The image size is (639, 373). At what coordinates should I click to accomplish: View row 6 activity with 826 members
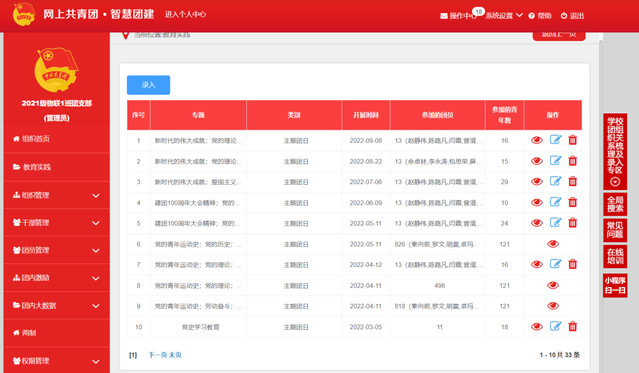click(x=553, y=244)
